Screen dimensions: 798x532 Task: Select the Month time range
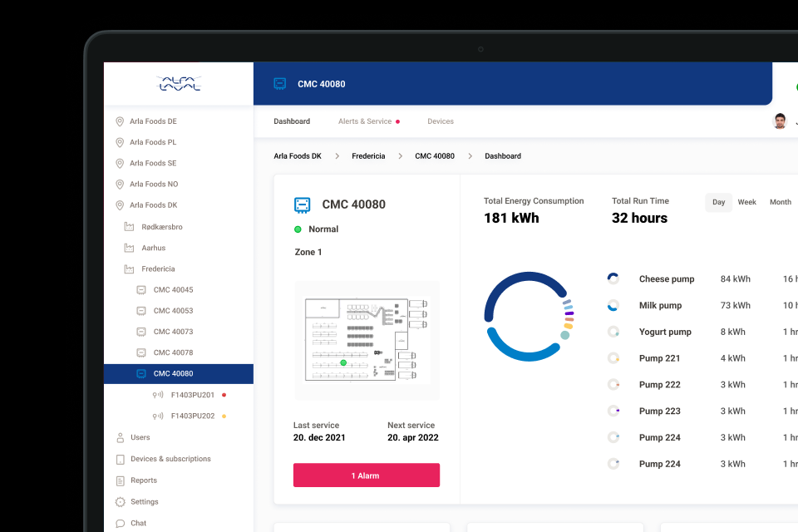tap(781, 202)
